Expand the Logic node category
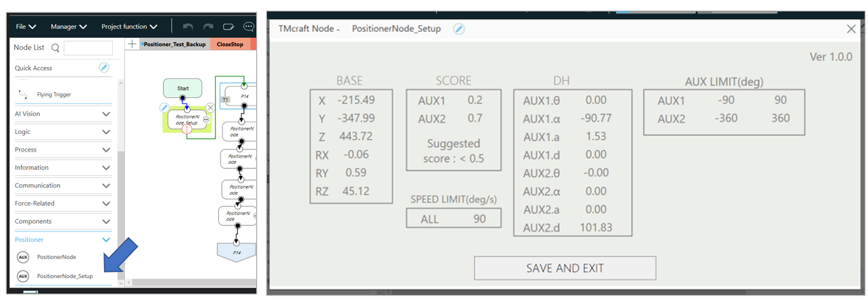This screenshot has width=868, height=301. point(106,132)
